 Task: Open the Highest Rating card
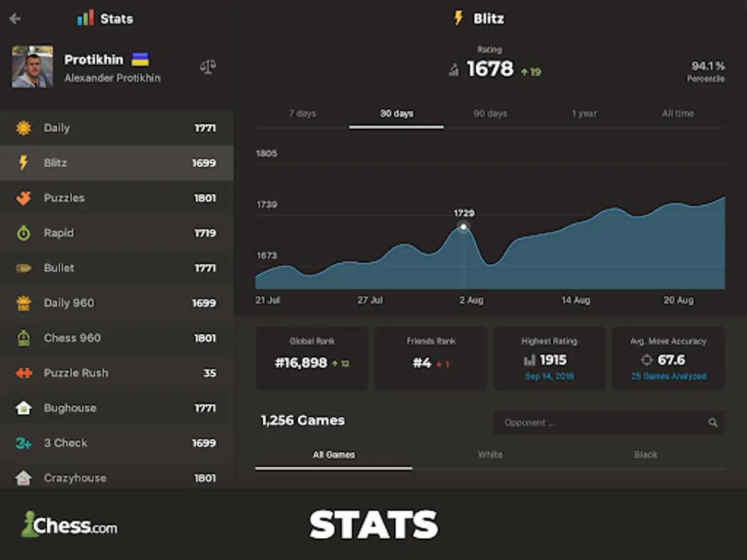coord(550,358)
